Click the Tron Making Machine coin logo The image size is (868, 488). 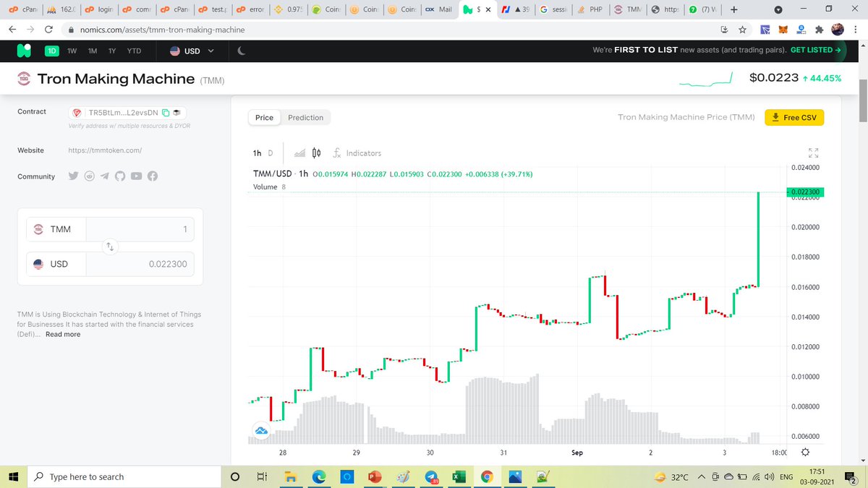[24, 79]
